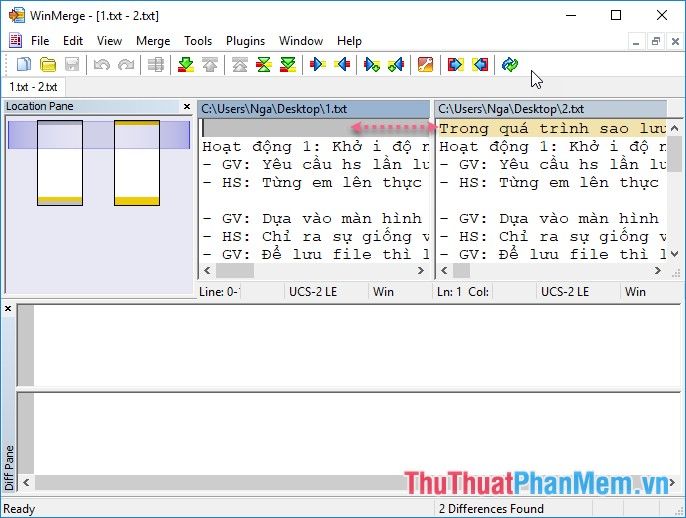Click '- HS: Từng em lên thực' in right pane
686x518 pixels.
[x=552, y=182]
